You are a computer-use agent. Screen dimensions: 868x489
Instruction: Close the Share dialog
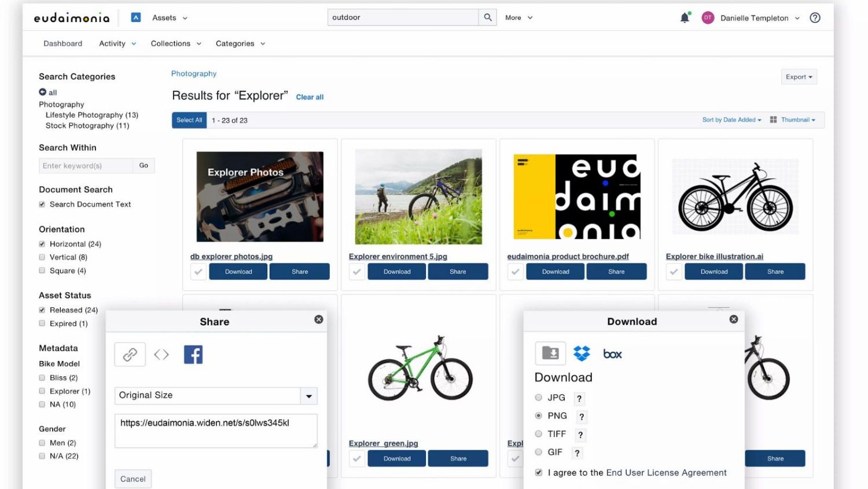[319, 319]
